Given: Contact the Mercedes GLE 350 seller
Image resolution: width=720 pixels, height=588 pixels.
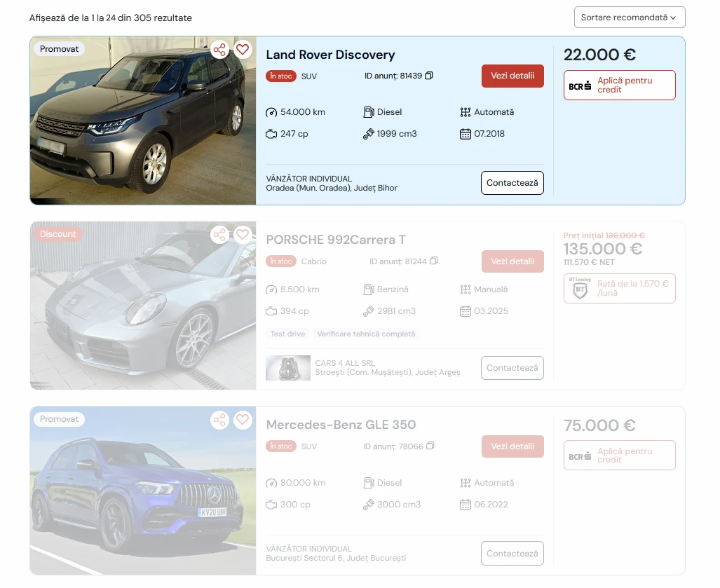Looking at the screenshot, I should (512, 553).
